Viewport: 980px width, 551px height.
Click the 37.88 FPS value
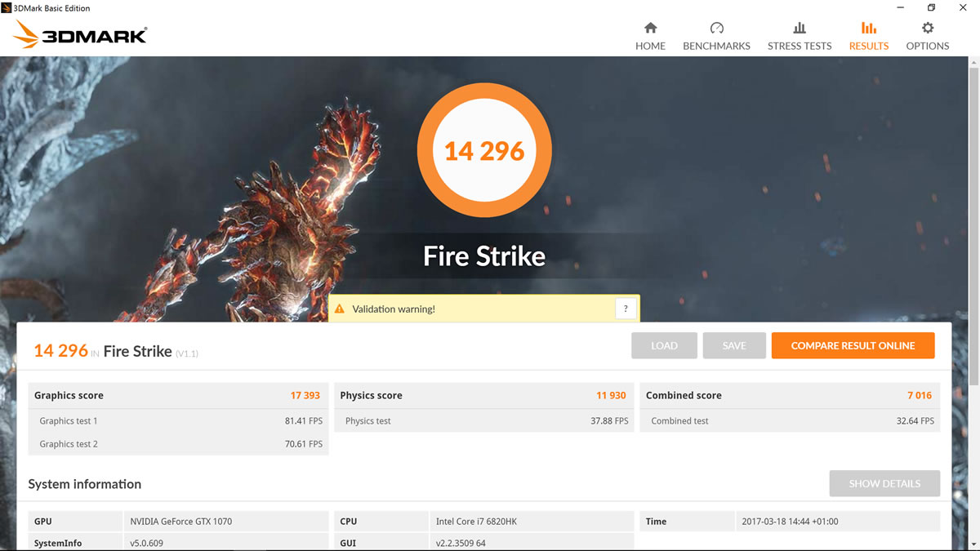coord(609,421)
